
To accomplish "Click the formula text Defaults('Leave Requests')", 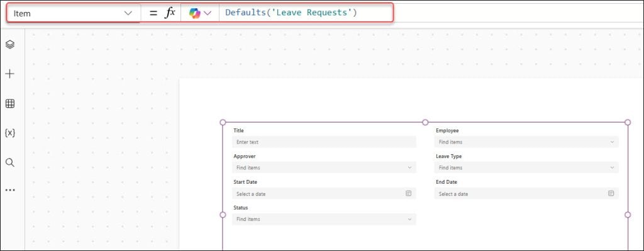I will [291, 13].
